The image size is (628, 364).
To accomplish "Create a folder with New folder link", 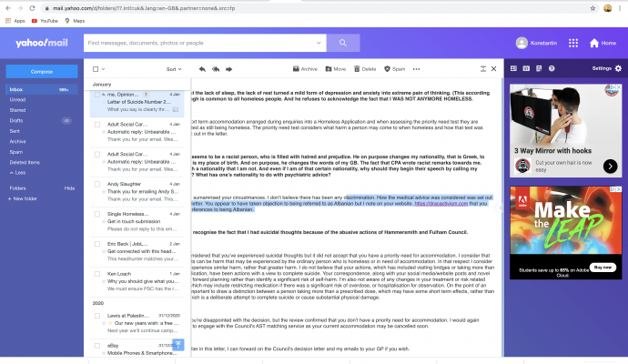I will coord(23,197).
